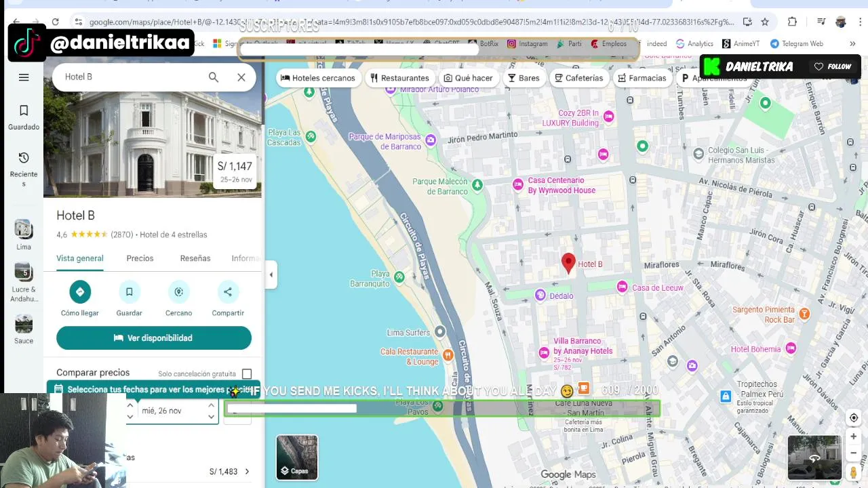The image size is (868, 488).
Task: Open the Sauce recent item
Action: [x=24, y=329]
